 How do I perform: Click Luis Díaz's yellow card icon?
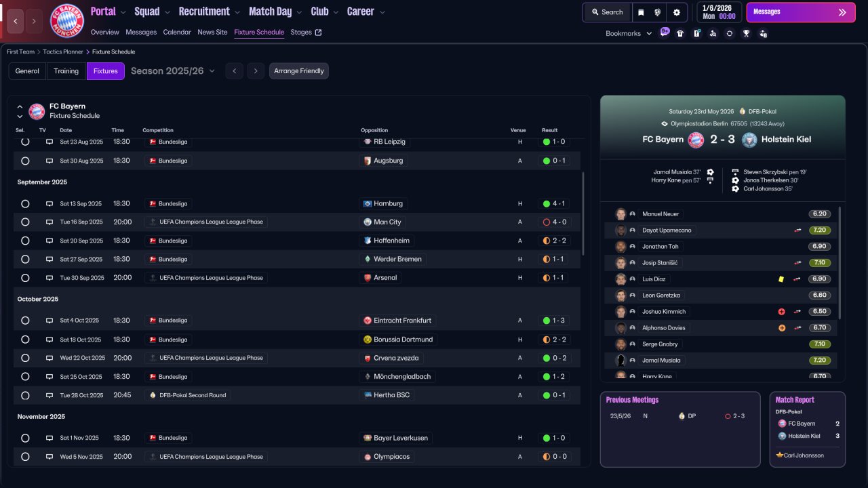click(x=781, y=279)
